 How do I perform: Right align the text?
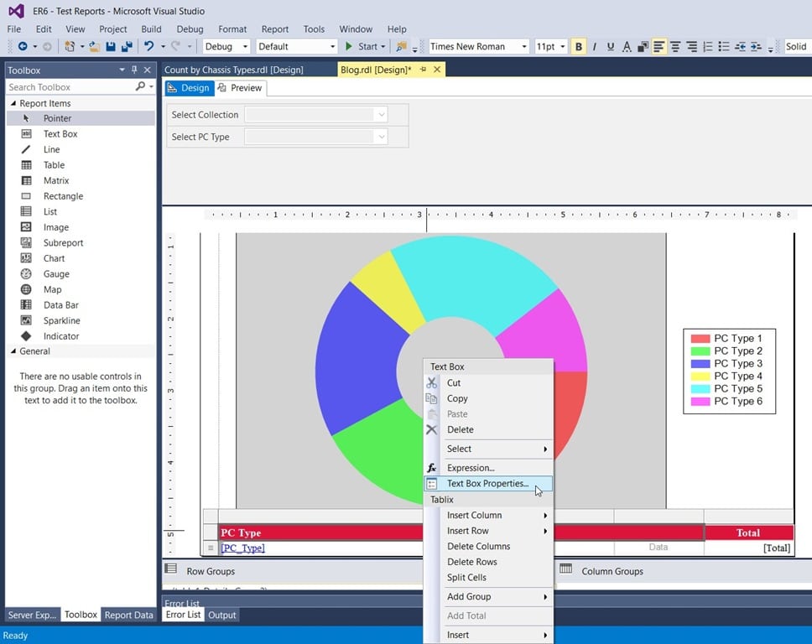[x=691, y=47]
